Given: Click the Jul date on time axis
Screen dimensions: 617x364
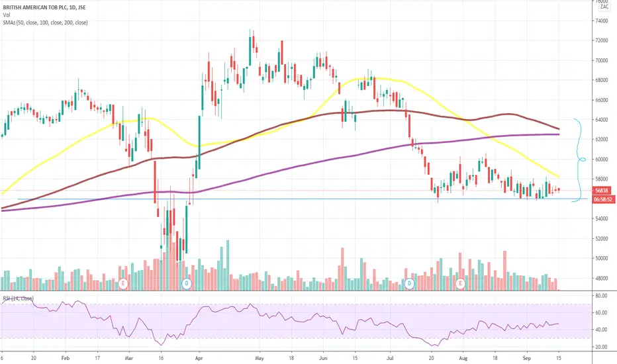Looking at the screenshot, I should (x=391, y=358).
